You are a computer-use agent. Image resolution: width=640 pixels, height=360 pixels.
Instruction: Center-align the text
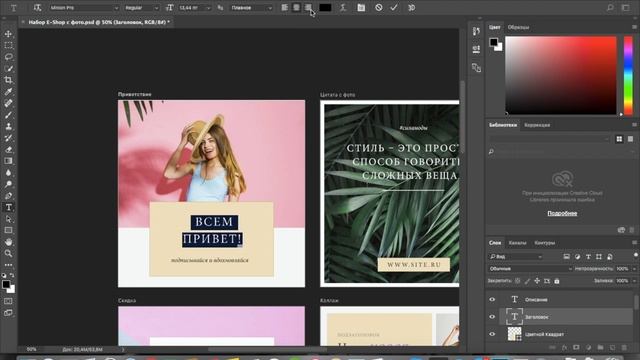pyautogui.click(x=296, y=8)
